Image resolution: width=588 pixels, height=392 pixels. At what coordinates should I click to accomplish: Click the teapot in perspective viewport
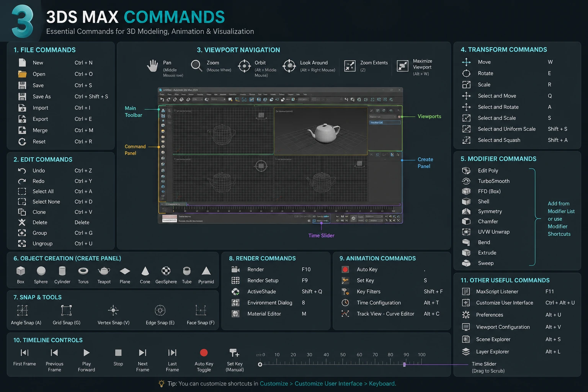pos(324,133)
